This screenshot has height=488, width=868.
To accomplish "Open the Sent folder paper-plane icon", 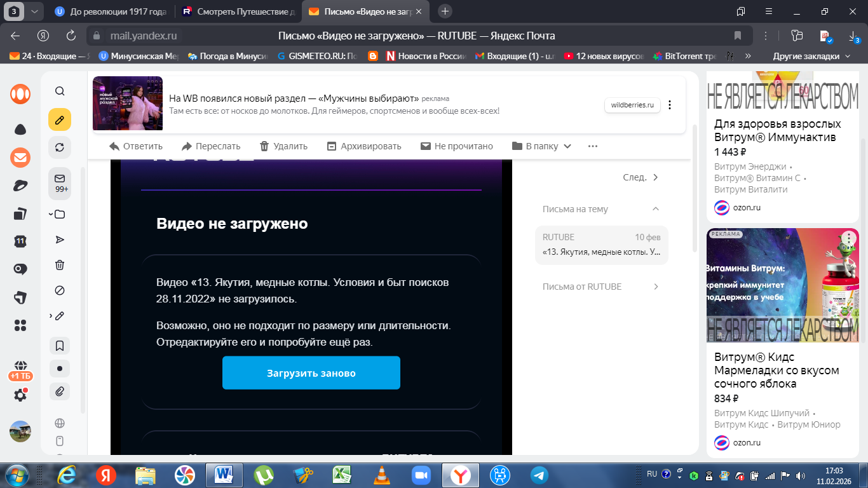I will 60,240.
